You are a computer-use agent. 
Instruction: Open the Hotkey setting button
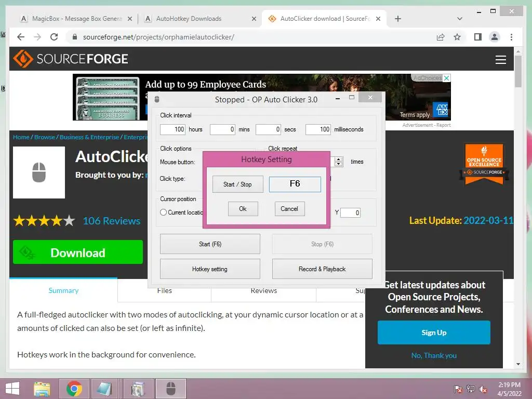click(210, 269)
